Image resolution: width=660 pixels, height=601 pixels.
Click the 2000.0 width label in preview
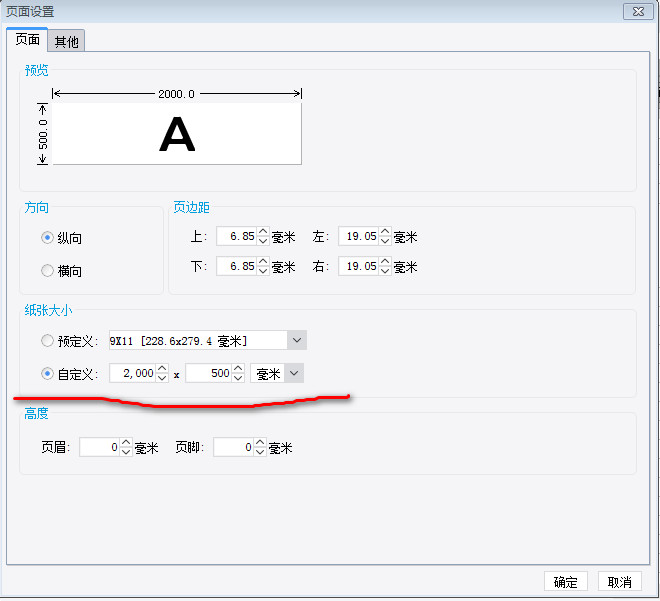pos(176,94)
